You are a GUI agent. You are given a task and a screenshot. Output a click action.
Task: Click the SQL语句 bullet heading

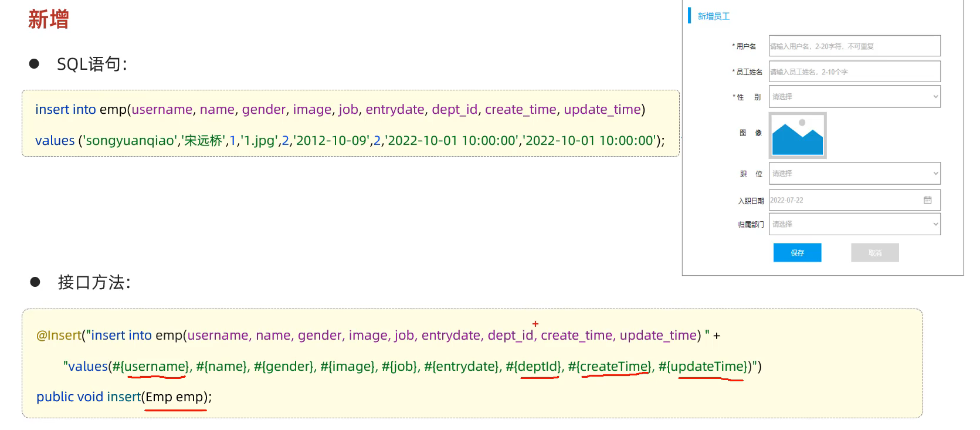click(x=91, y=64)
